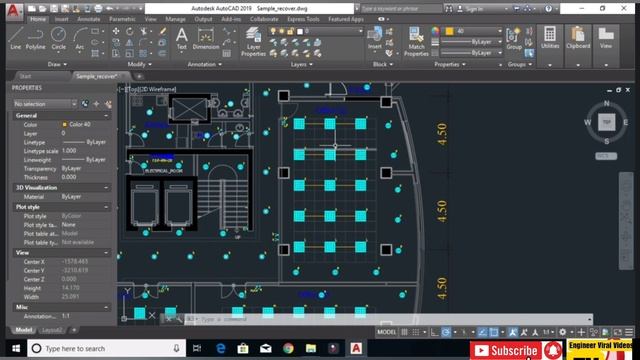Click the Trim tool icon
The height and width of the screenshot is (360, 640).
(144, 31)
